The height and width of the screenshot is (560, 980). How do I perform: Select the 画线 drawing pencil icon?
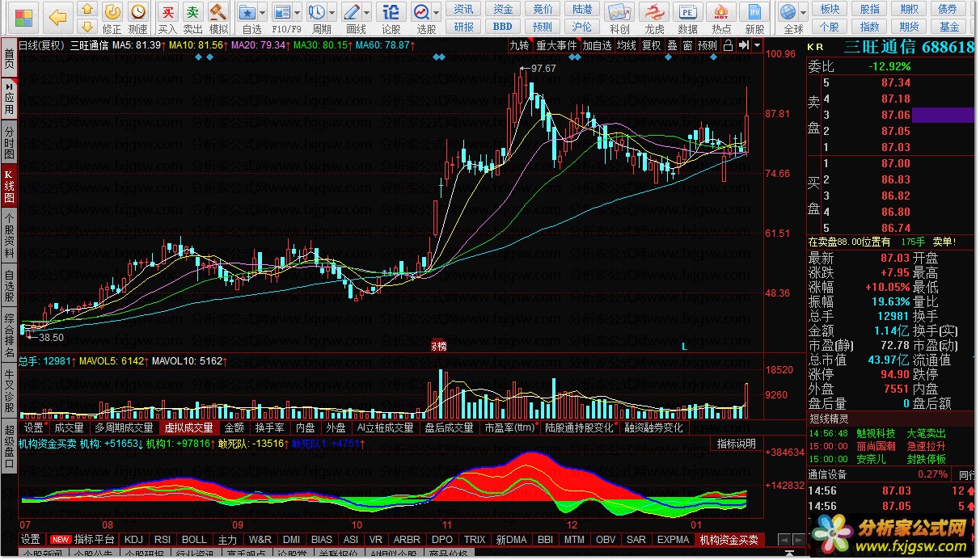tap(350, 12)
